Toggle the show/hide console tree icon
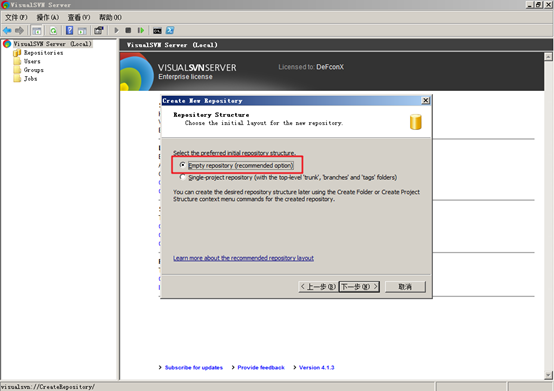Screen dimensions: 554x391 click(x=36, y=31)
